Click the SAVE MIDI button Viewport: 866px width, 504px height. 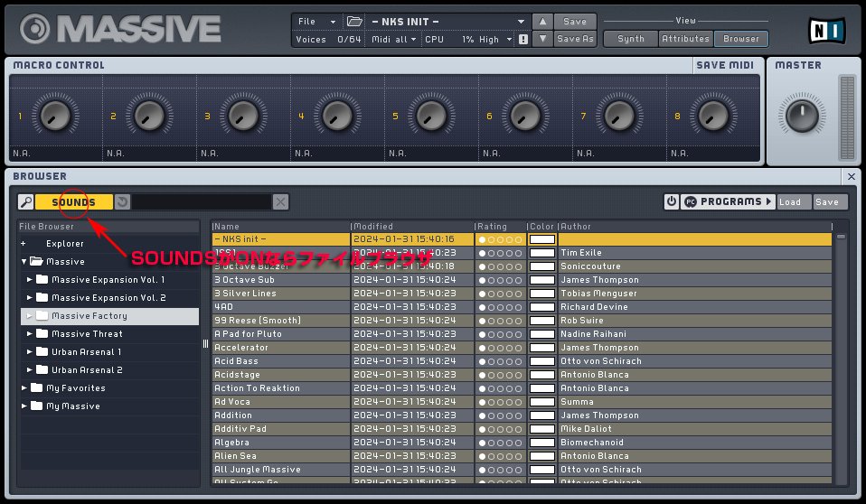point(725,65)
